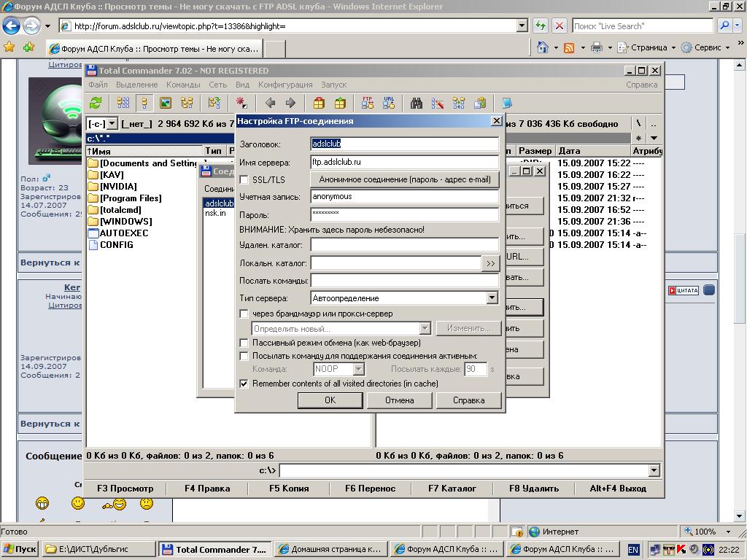Expand the Internet Explorer address bar dropdown
Viewport: 747px width, 560px height.
coord(522,26)
